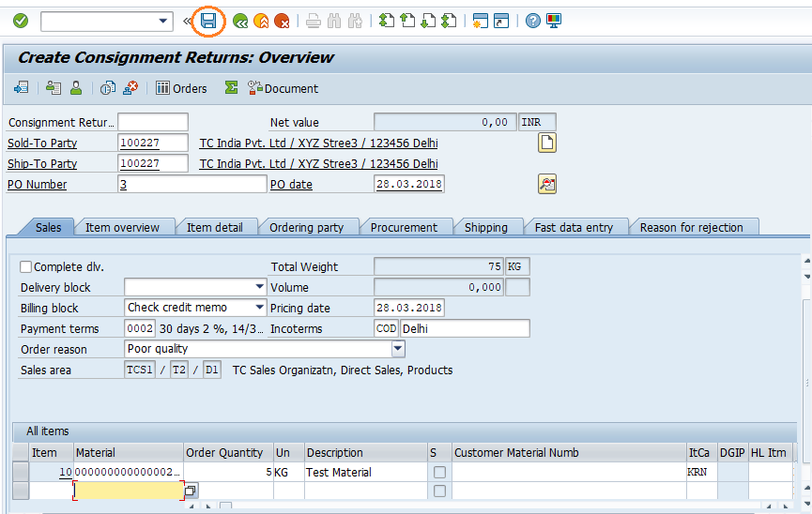The image size is (812, 514).
Task: Open the Order reason dropdown
Action: coord(398,349)
